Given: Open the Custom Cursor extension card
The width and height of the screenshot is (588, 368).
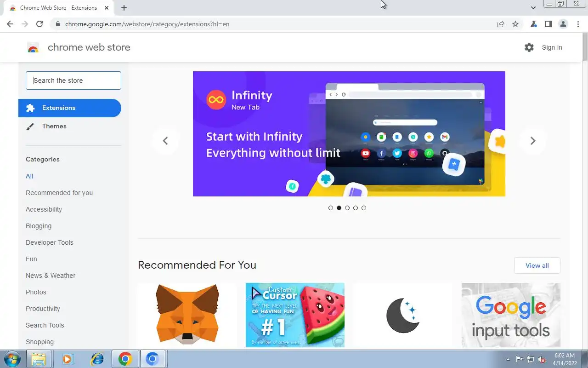Looking at the screenshot, I should pos(295,315).
